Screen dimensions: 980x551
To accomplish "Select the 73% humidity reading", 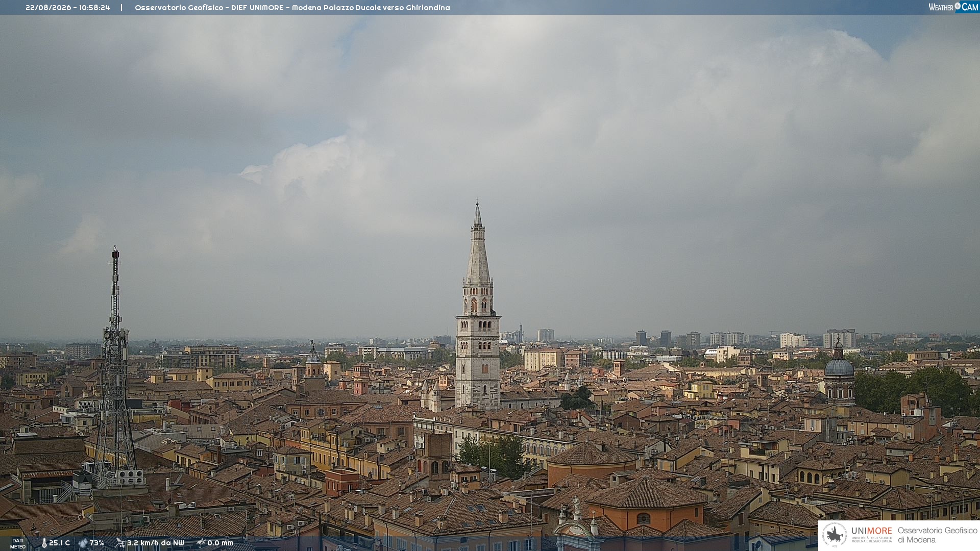I will point(96,543).
